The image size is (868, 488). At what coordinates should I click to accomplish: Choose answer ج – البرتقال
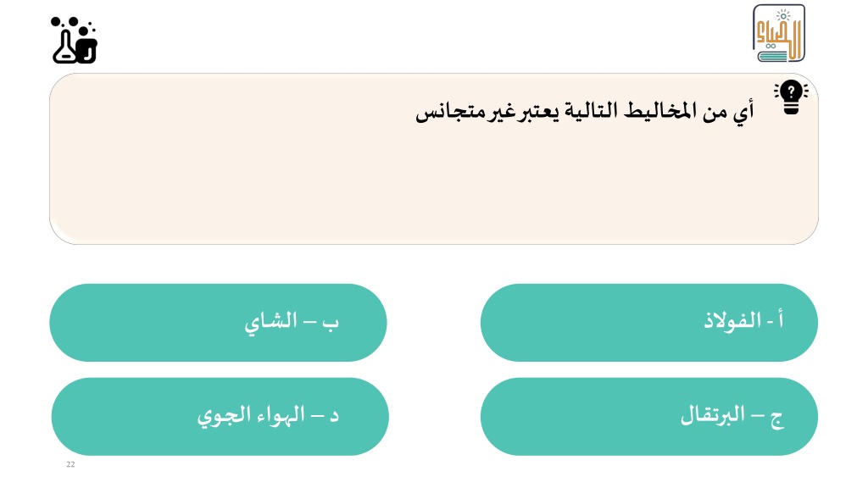648,417
